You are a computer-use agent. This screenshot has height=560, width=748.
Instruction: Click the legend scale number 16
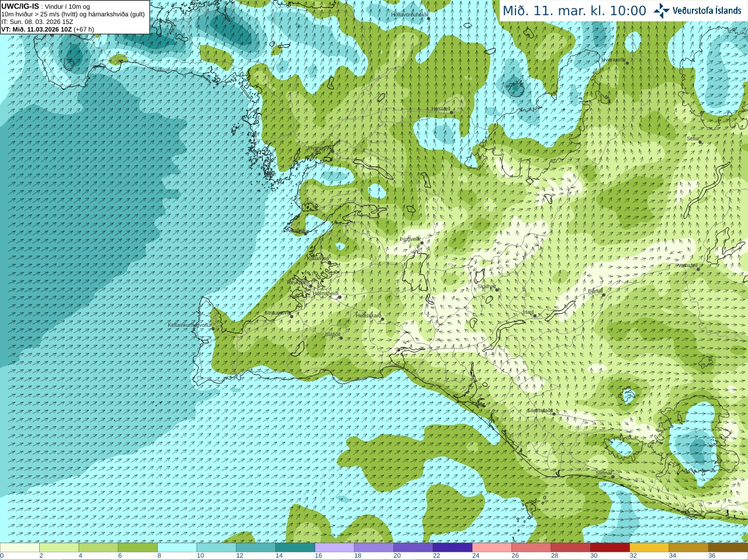318,556
